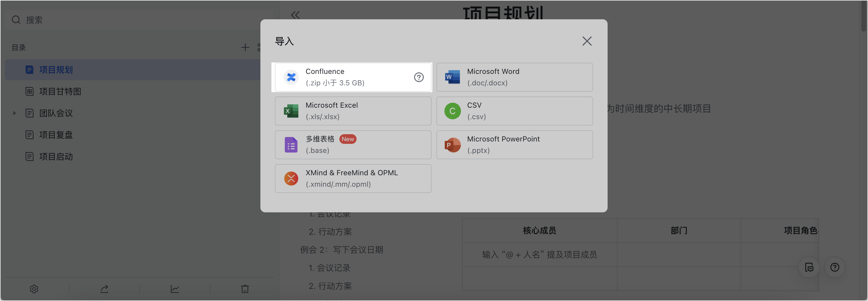Open trash bin icon
The width and height of the screenshot is (868, 301).
(245, 289)
